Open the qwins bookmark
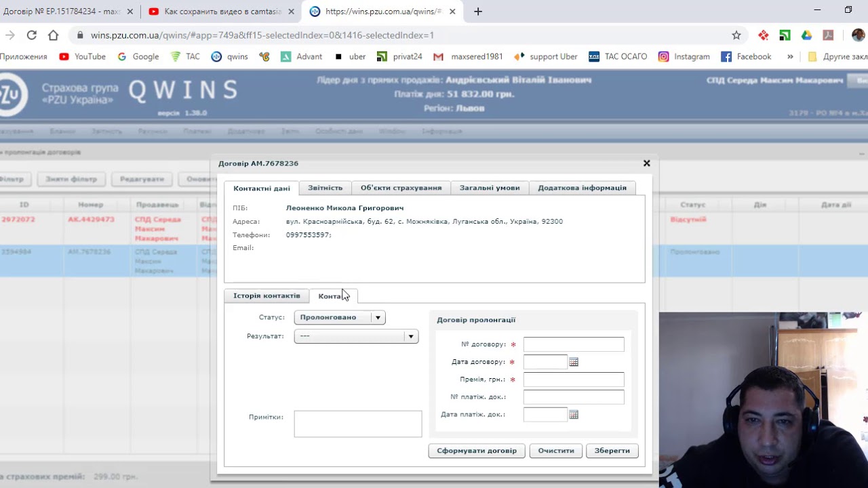This screenshot has height=488, width=868. coord(230,57)
